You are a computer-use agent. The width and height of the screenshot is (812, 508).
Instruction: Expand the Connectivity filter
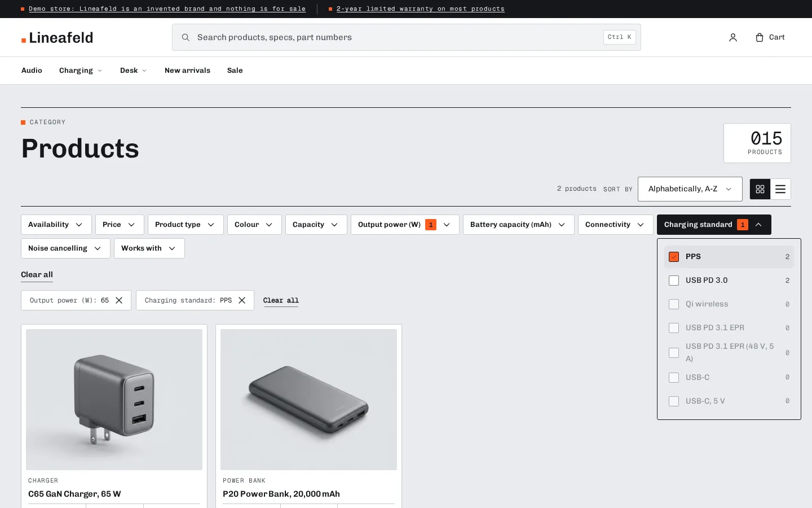[615, 225]
